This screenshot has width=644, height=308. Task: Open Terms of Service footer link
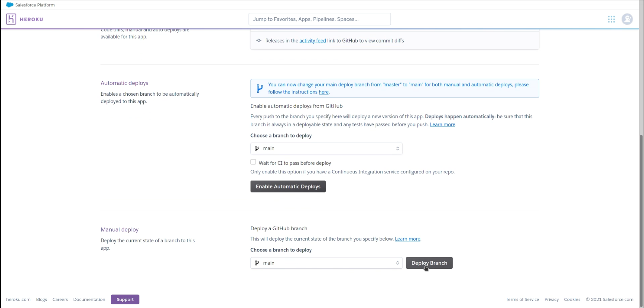coord(522,299)
